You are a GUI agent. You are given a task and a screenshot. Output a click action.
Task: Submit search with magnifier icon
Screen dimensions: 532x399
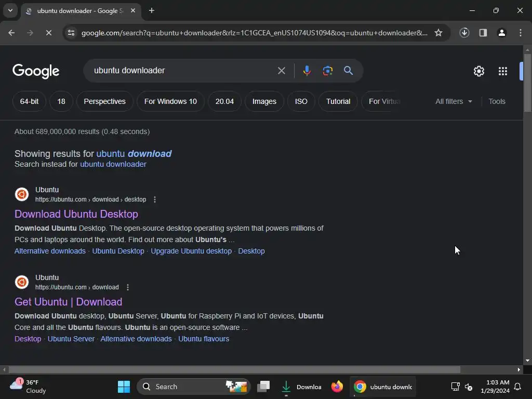pos(348,71)
